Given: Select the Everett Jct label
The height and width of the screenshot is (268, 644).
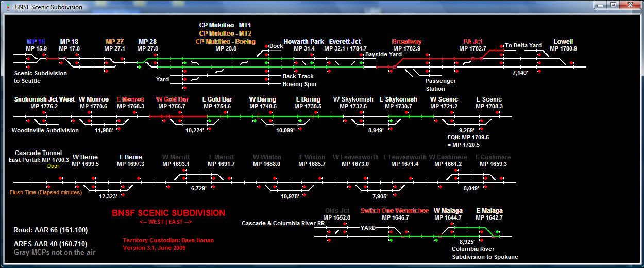Looking at the screenshot, I should (x=345, y=42).
